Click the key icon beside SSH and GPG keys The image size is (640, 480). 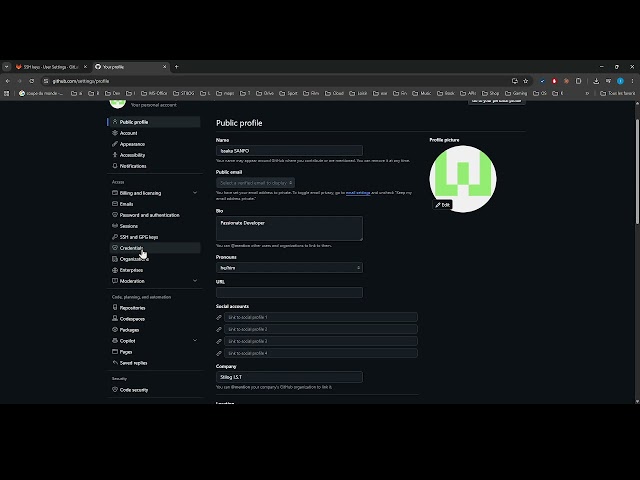point(115,237)
